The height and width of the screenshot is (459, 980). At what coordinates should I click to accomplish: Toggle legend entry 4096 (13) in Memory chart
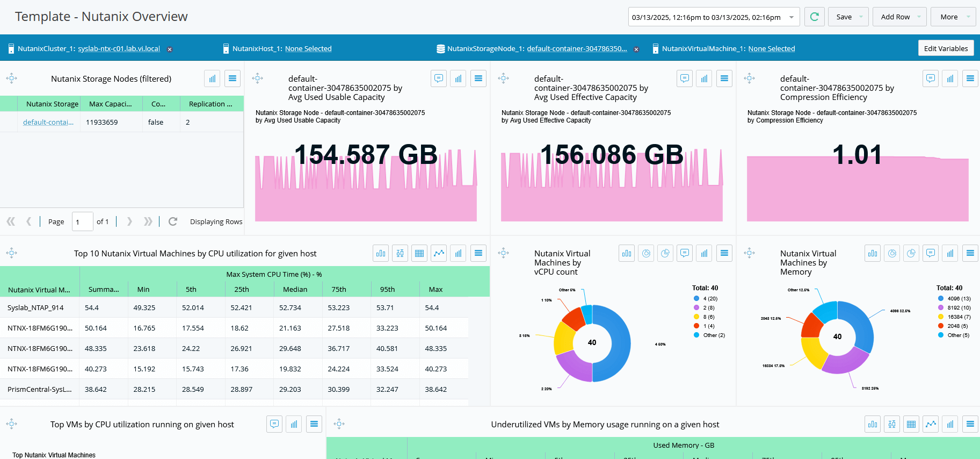(x=955, y=298)
